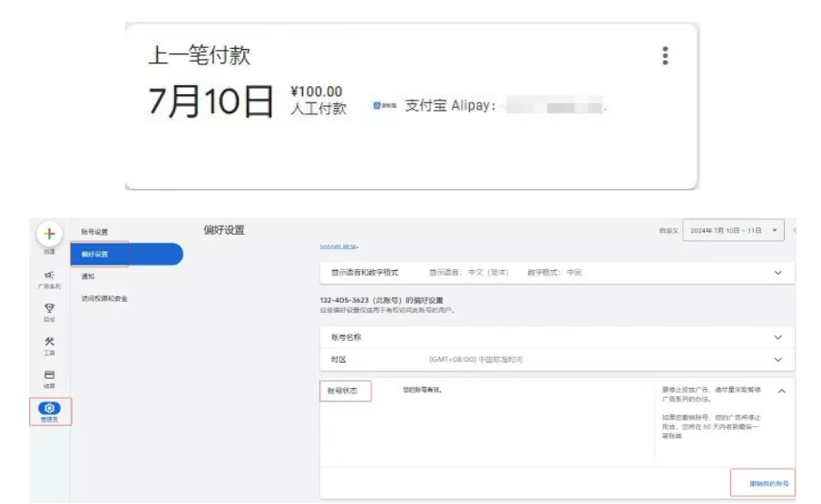Click the colorful plus 创建 button

(49, 234)
